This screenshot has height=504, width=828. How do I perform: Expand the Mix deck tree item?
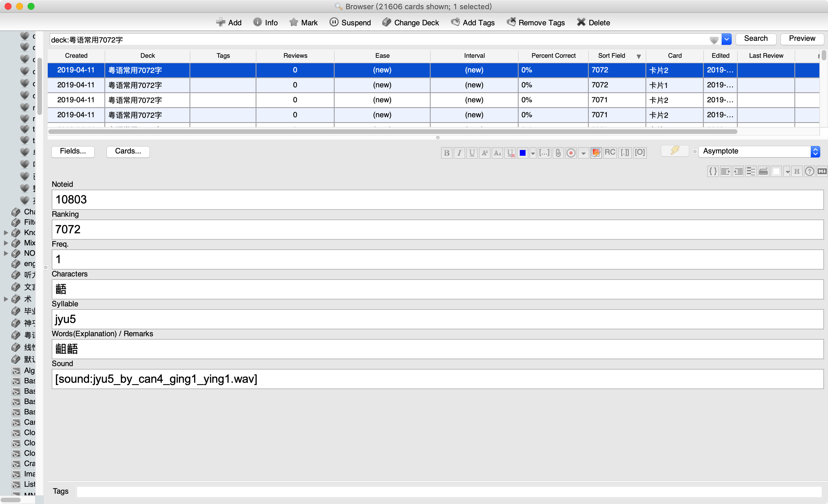point(6,243)
